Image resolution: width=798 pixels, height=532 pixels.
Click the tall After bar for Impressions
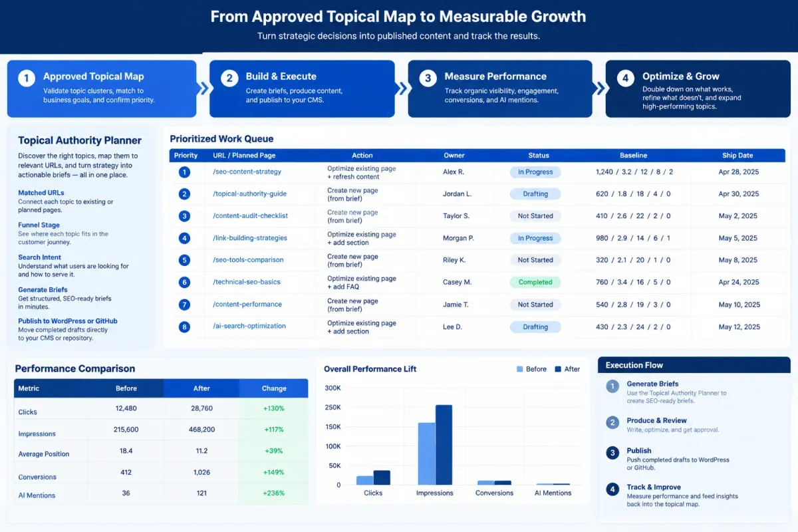[444, 445]
